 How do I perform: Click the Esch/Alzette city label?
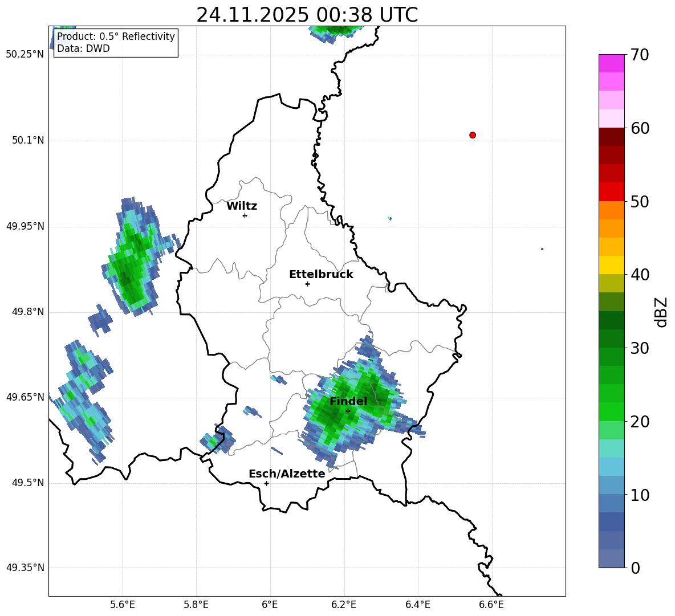point(287,474)
